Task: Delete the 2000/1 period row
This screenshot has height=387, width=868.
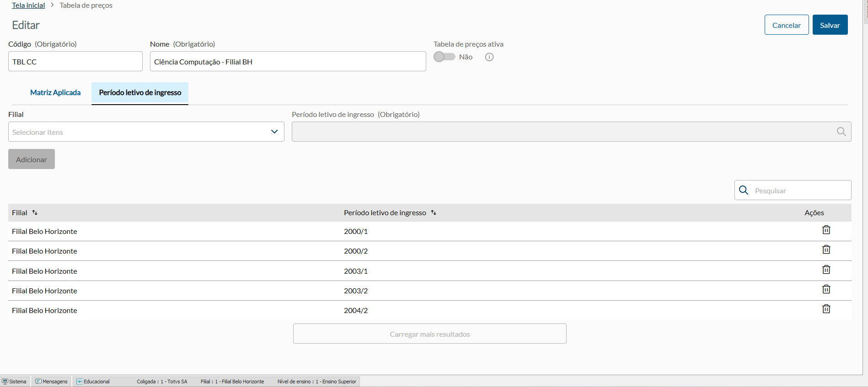Action: [826, 230]
